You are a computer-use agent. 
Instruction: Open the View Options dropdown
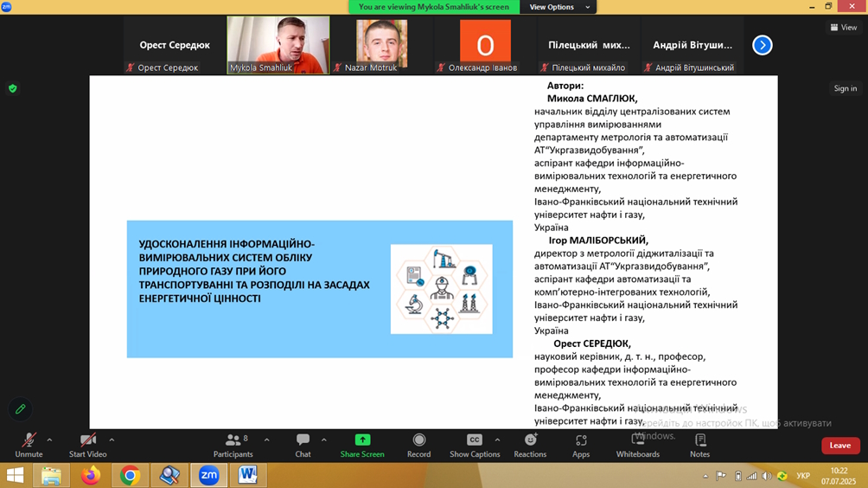point(558,7)
